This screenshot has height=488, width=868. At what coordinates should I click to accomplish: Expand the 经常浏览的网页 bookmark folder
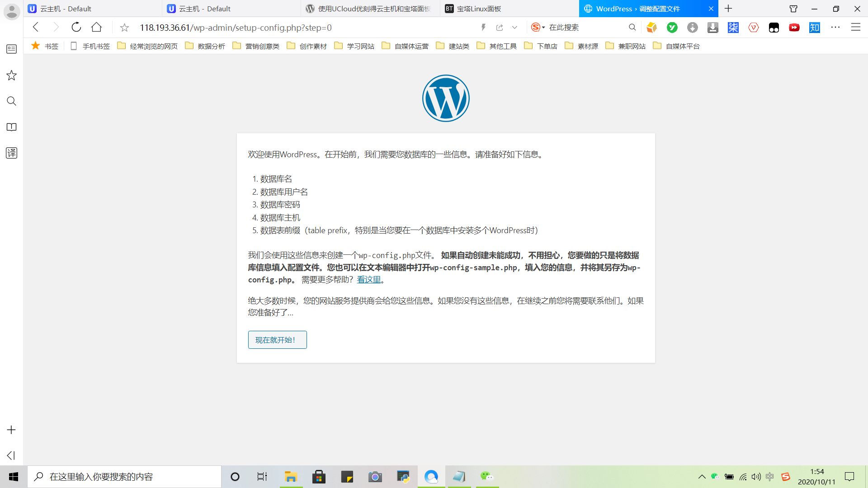coord(147,46)
